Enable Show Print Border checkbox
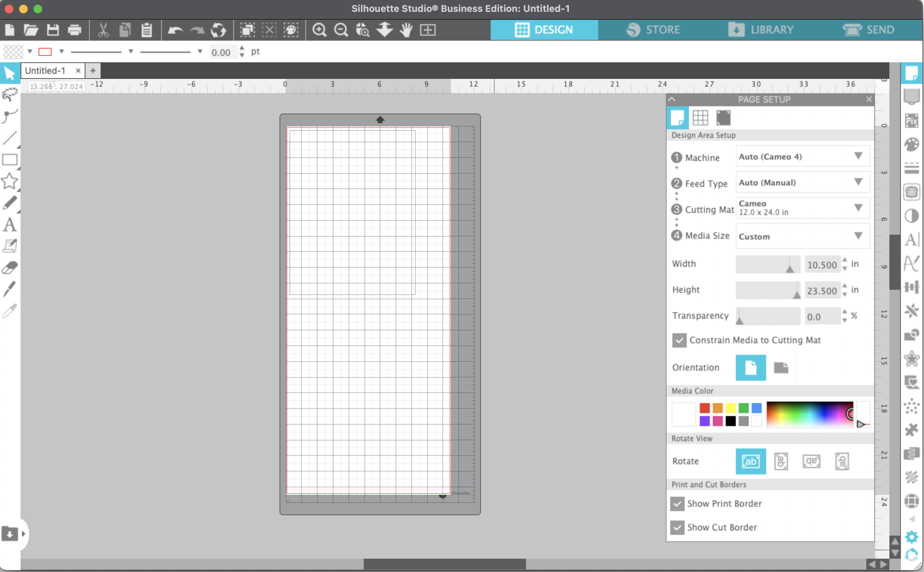Viewport: 924px width, 572px height. click(x=678, y=504)
